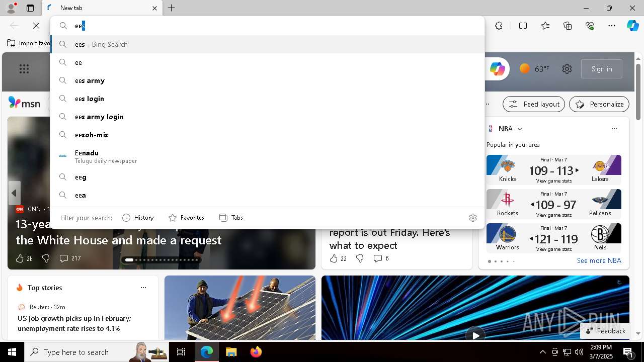Open US job growth Reuters headline

74,323
